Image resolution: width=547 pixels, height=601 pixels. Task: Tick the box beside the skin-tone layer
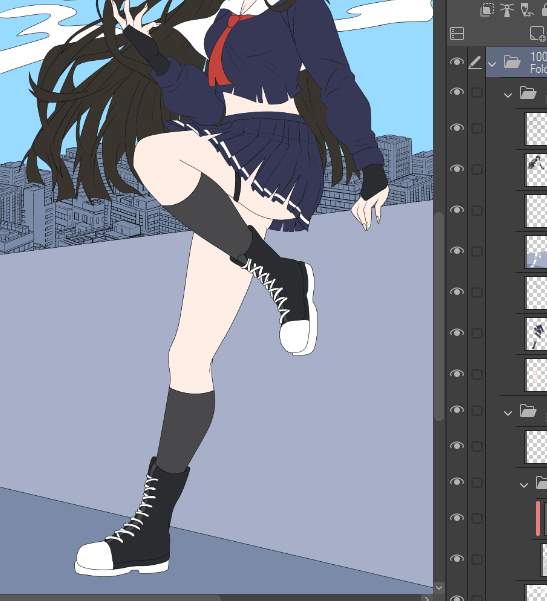[477, 374]
